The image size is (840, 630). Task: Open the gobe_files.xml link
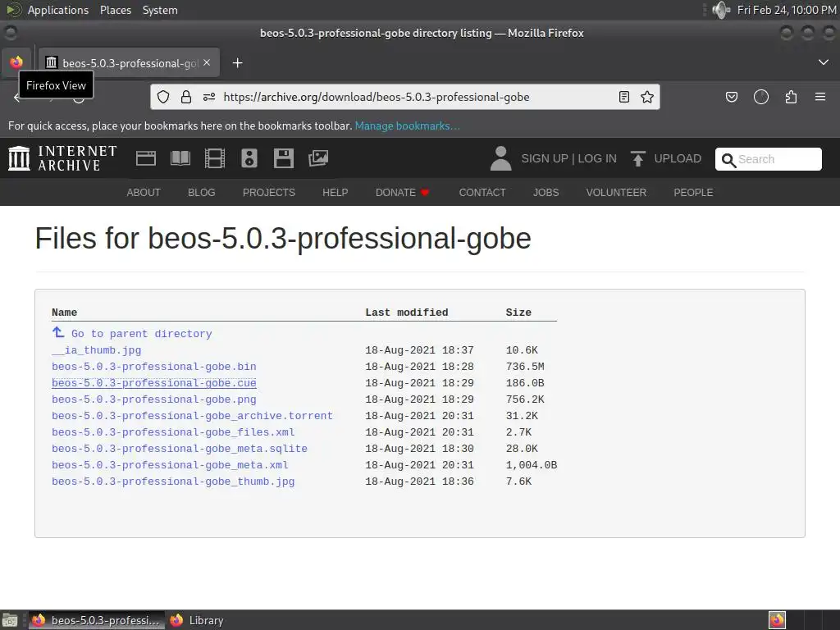[x=173, y=432]
